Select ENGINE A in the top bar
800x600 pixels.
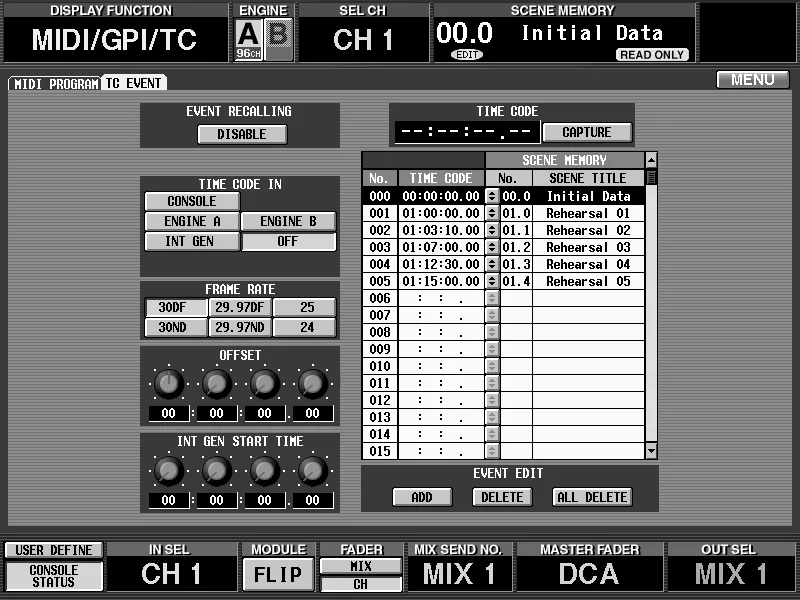click(x=248, y=39)
